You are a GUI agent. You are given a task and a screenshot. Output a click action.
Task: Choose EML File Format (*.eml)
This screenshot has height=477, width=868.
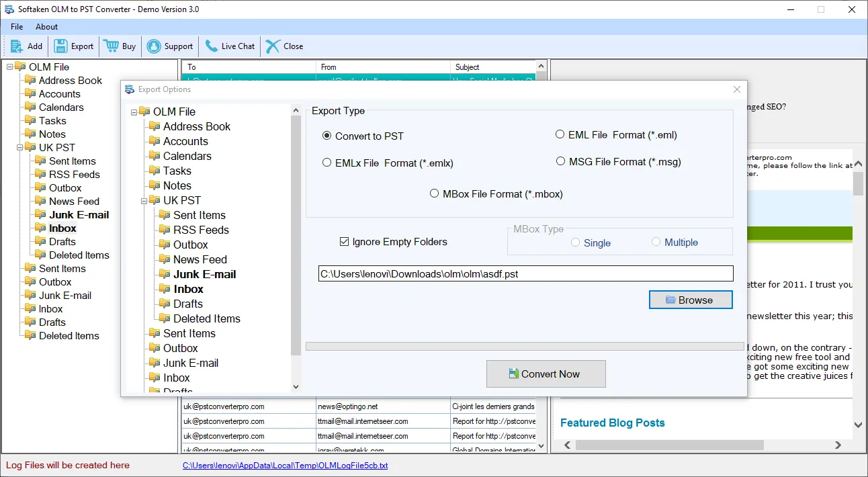click(560, 134)
